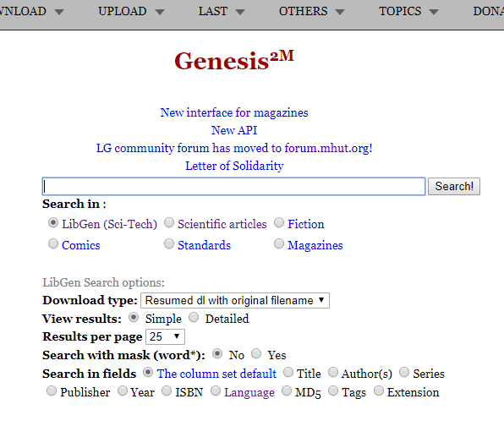Open the Scientific articles link text

[x=222, y=224]
